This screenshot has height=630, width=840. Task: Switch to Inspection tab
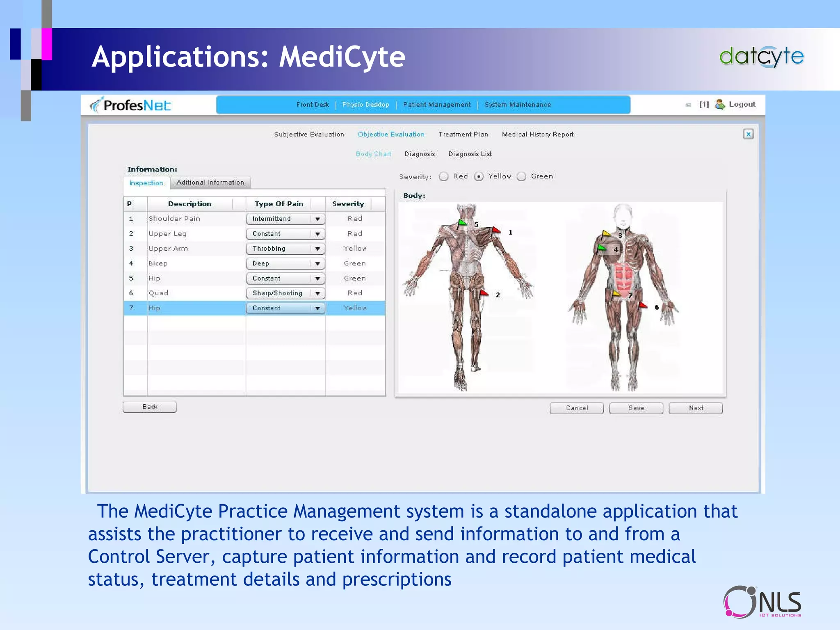(x=146, y=183)
